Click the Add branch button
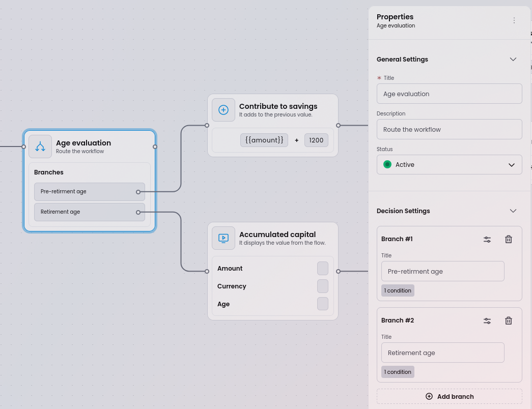Viewport: 532px width, 409px height. [x=449, y=396]
